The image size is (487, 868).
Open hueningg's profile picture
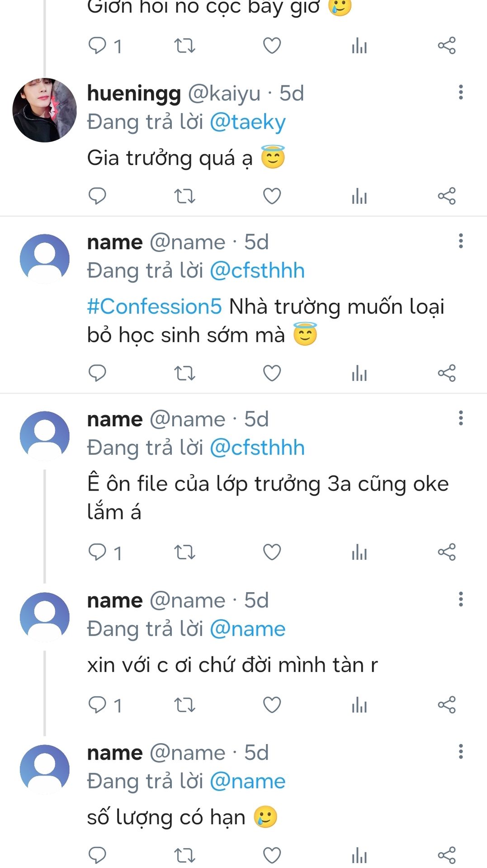tap(44, 110)
